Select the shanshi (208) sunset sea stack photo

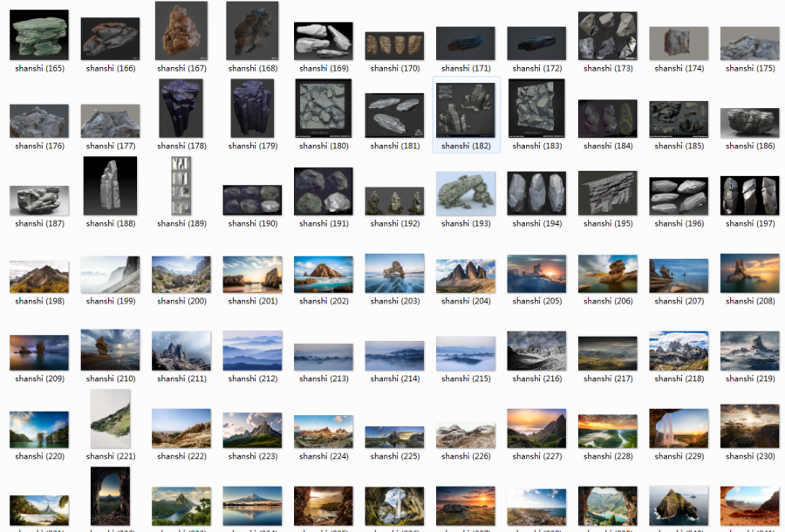pos(750,273)
